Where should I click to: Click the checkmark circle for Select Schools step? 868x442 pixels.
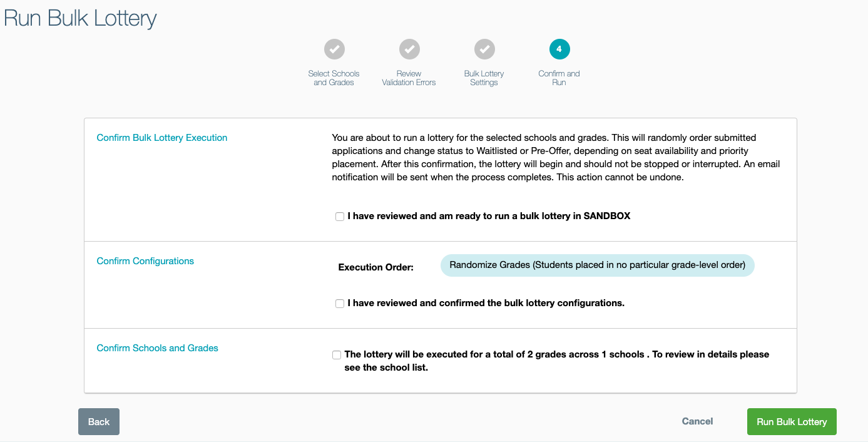click(334, 49)
